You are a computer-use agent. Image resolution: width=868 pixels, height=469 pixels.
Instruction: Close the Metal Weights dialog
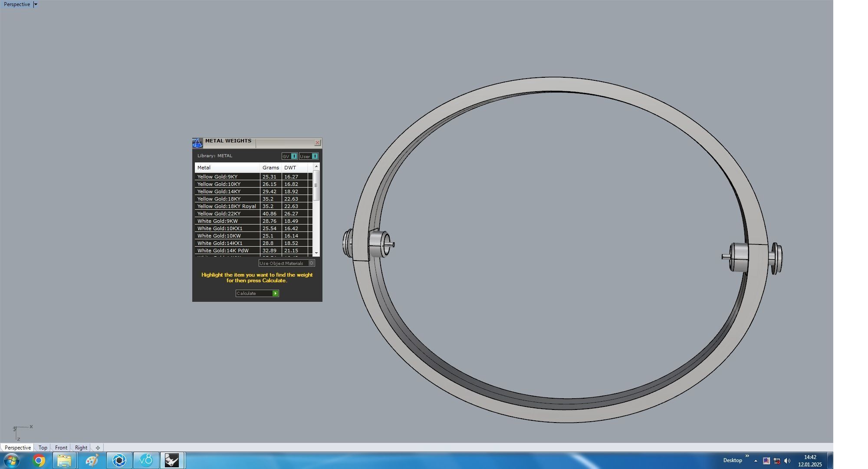(317, 143)
